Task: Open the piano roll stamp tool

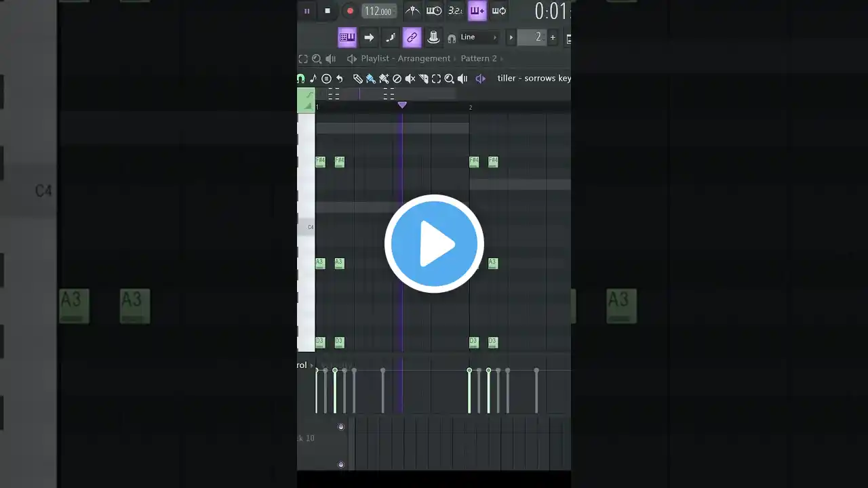Action: pos(326,79)
